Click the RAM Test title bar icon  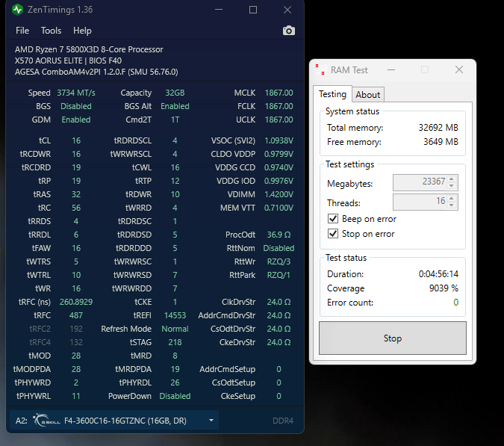click(320, 69)
